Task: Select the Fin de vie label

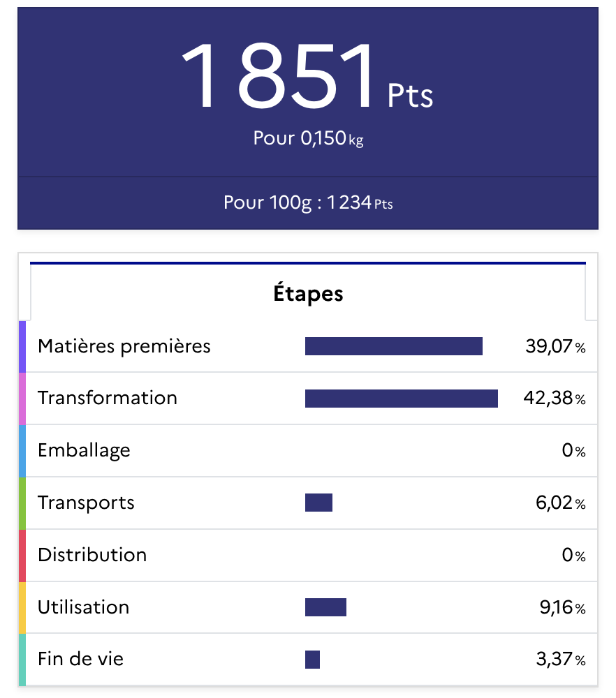Action: tap(80, 659)
